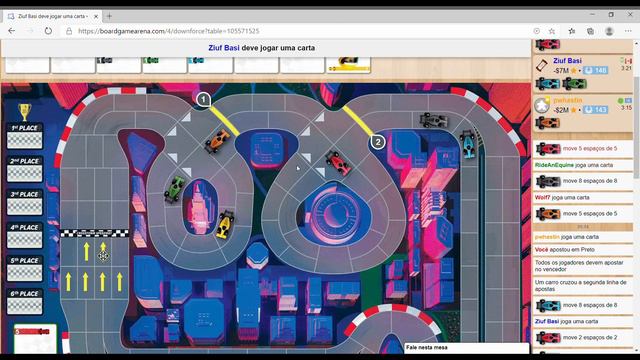Close the current browser tab
This screenshot has width=640, height=360.
point(96,16)
